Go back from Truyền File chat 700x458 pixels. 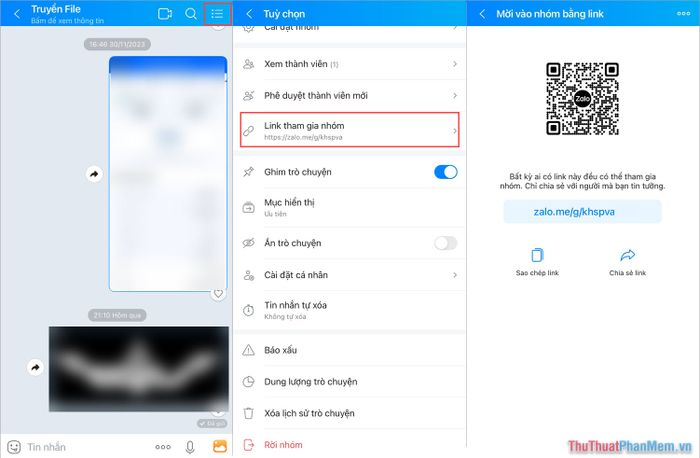click(17, 14)
